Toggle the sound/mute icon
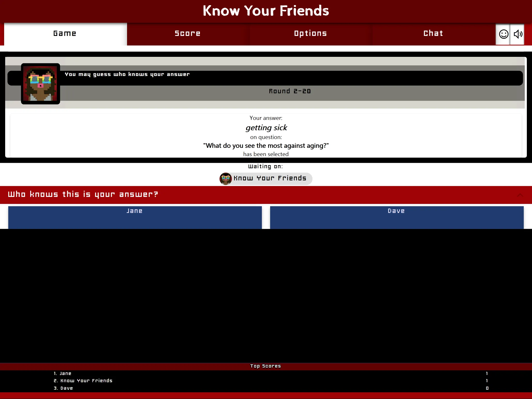 coord(518,34)
